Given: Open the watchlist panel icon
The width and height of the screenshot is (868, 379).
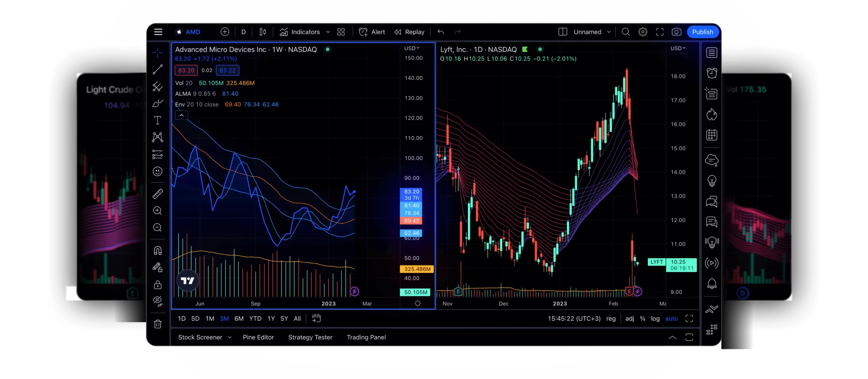Looking at the screenshot, I should tap(711, 52).
